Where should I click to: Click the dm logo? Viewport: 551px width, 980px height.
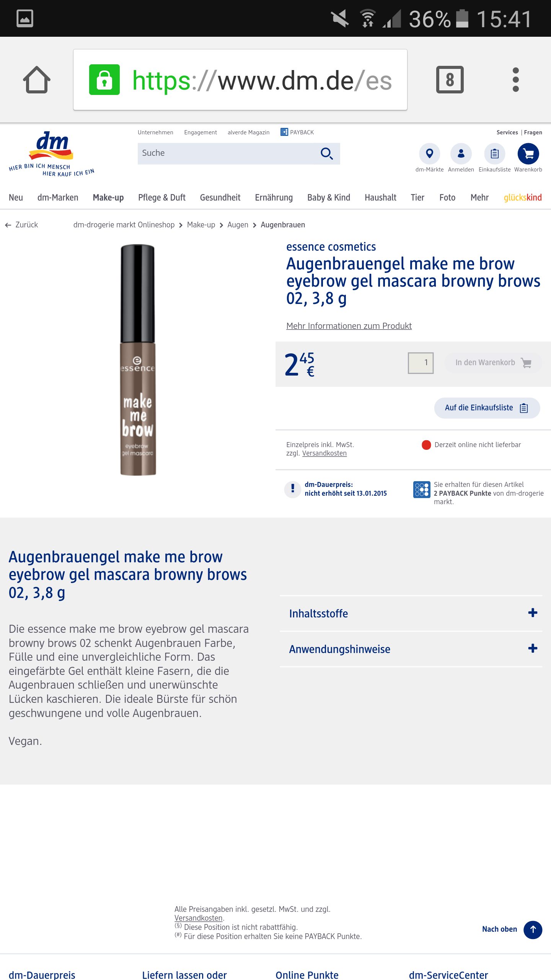[52, 154]
